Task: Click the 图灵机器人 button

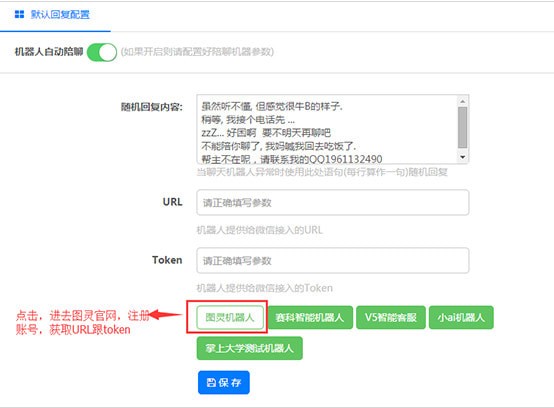Action: point(230,317)
